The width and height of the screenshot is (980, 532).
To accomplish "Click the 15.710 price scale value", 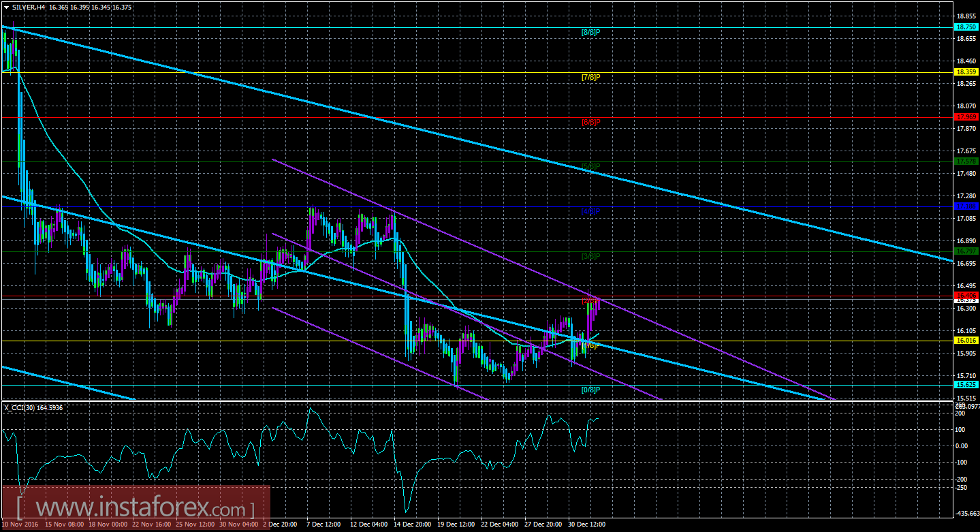I will [966, 375].
